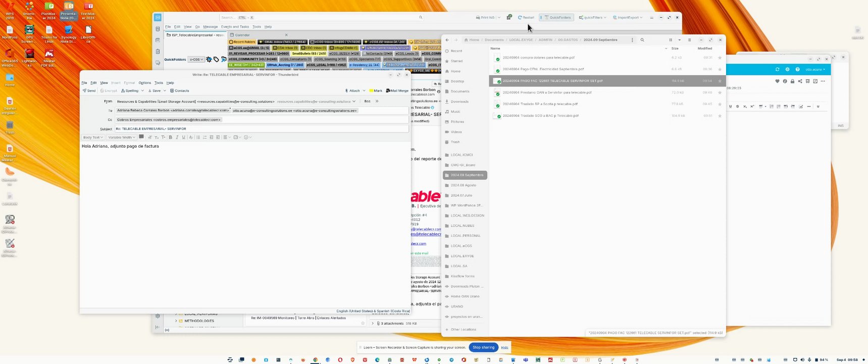
Task: Attach a file using paperclip icon
Action: pos(352,90)
